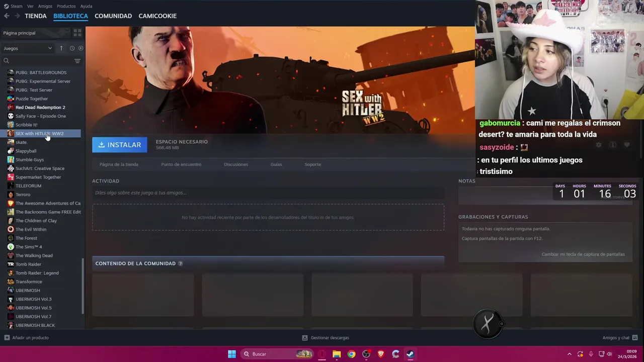Click the heart icon in stream overlay
Image resolution: width=644 pixels, height=362 pixels.
tap(627, 145)
